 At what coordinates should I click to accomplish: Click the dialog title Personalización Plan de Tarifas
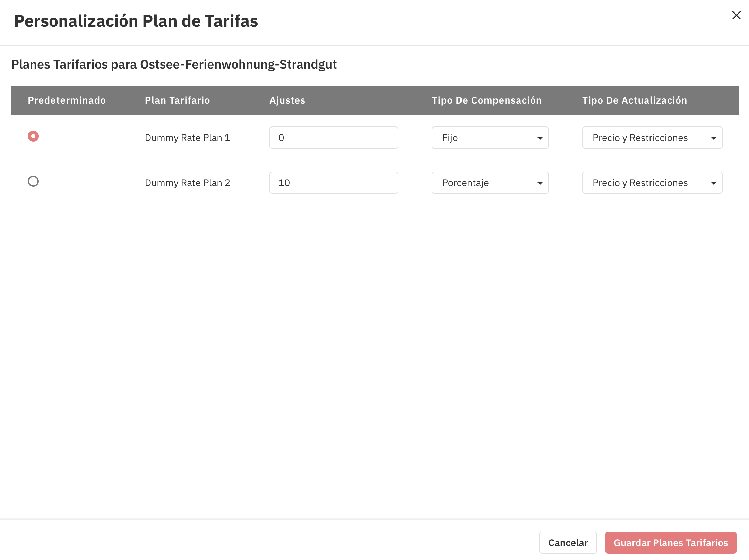(x=136, y=21)
